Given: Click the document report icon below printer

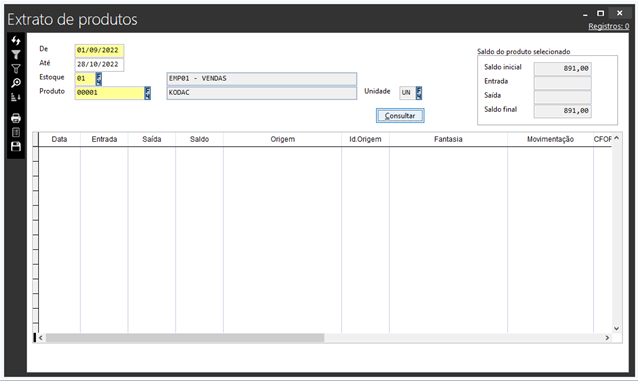Looking at the screenshot, I should click(16, 132).
